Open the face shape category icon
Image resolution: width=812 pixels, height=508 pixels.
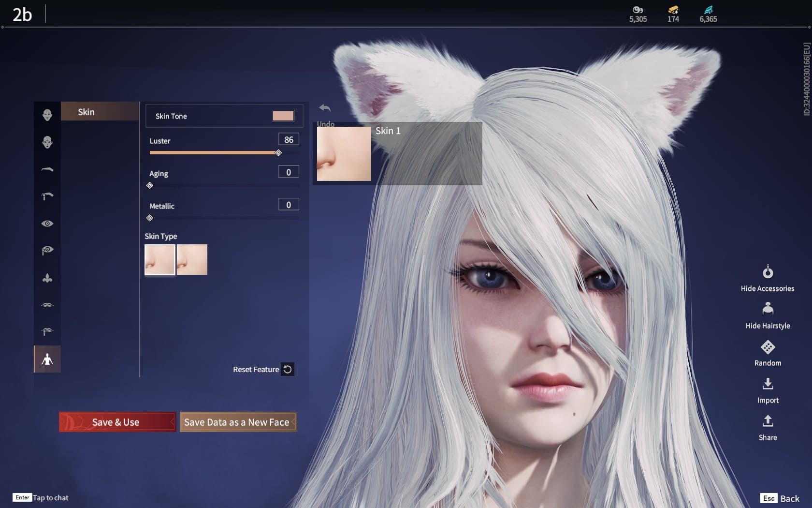[x=47, y=115]
